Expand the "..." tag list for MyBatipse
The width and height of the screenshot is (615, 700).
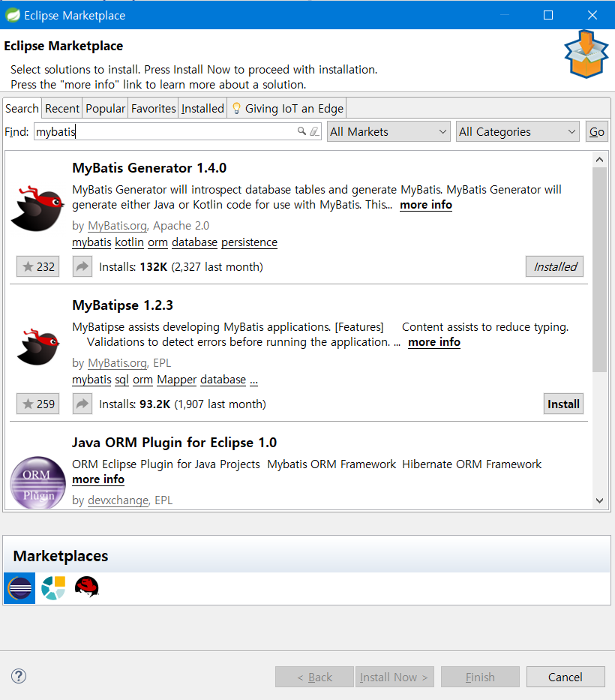253,380
